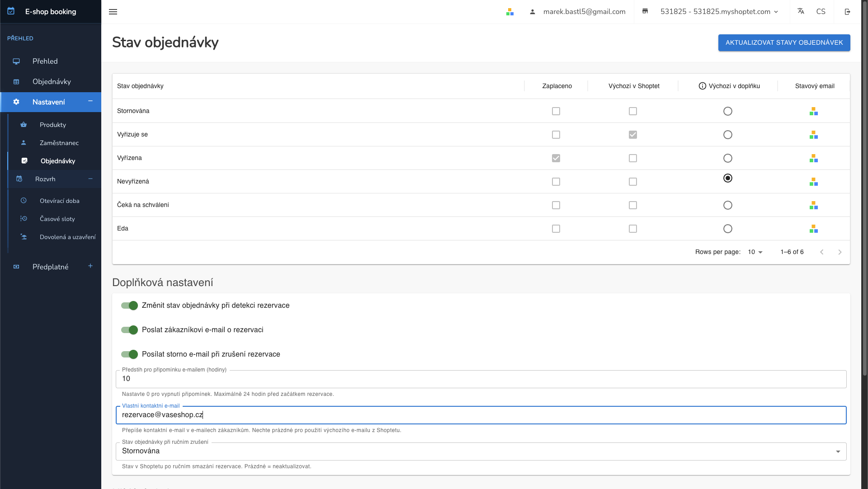Open the hamburger menu icon
The height and width of the screenshot is (489, 868).
(x=113, y=12)
